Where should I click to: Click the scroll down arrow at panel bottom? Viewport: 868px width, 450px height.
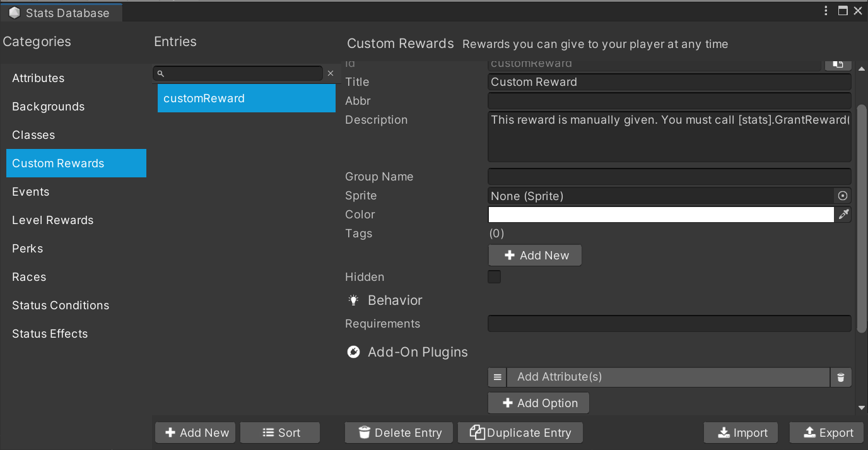pos(862,408)
